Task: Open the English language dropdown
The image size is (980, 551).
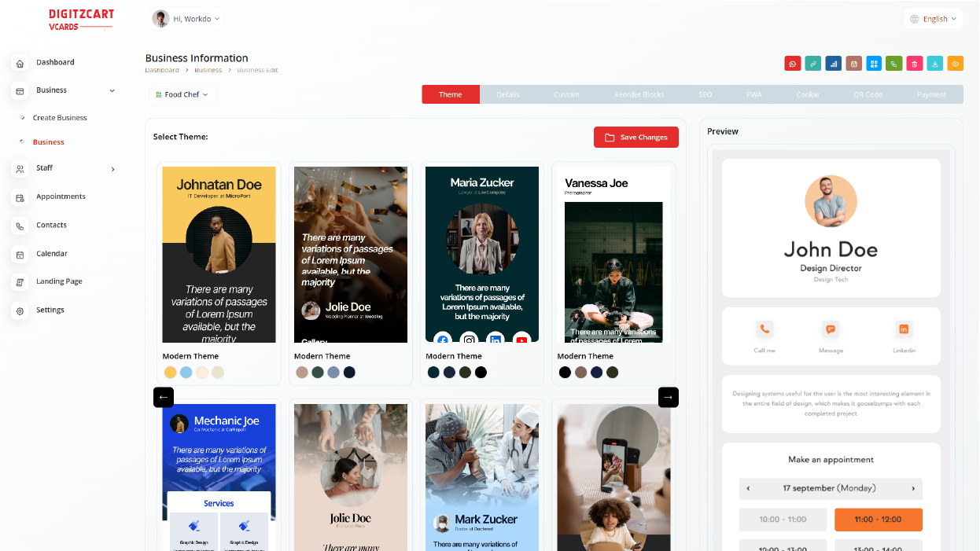Action: click(x=932, y=18)
